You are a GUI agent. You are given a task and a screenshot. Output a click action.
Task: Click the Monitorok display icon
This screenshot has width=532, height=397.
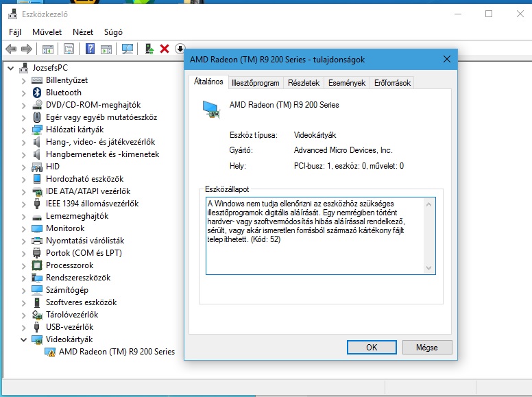(37, 228)
